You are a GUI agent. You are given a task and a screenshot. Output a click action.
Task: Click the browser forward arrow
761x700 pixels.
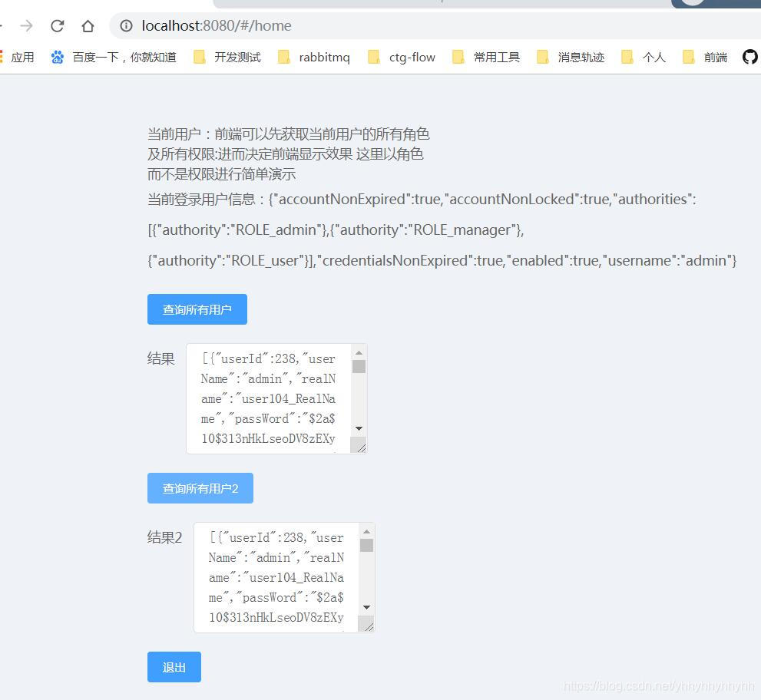pos(27,25)
